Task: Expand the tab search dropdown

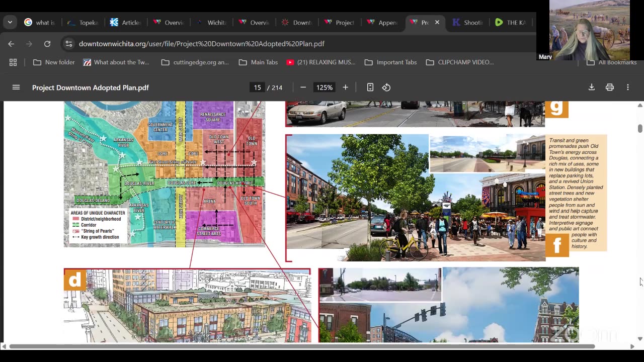Action: [x=10, y=23]
